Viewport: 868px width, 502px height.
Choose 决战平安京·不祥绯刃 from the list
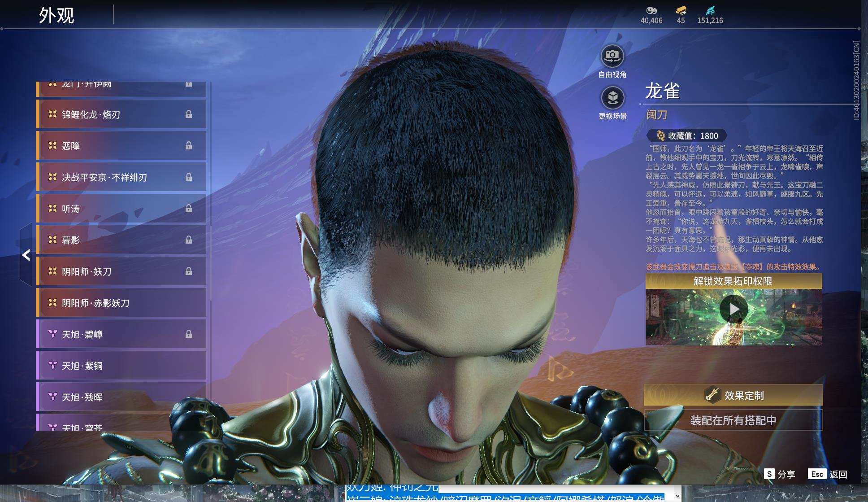click(121, 177)
